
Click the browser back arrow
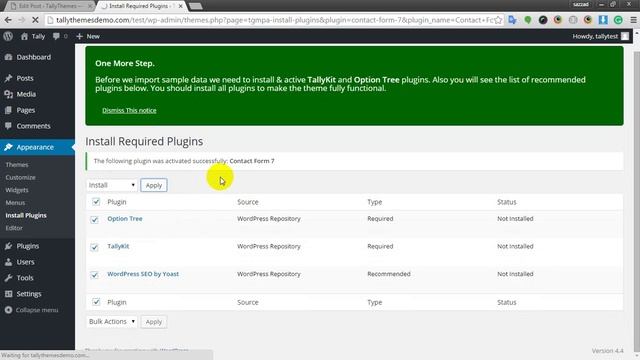[x=8, y=20]
